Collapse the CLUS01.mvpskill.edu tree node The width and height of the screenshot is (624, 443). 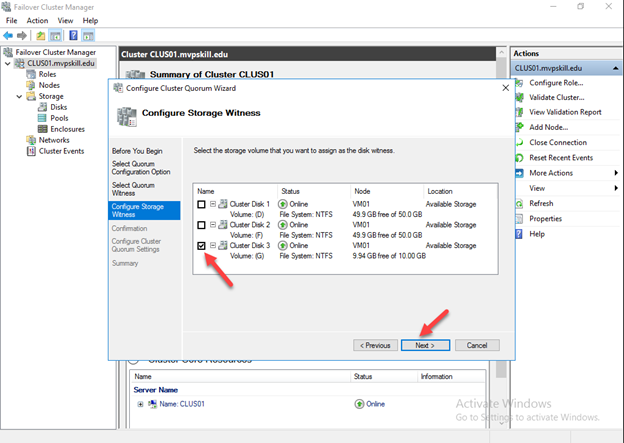tap(8, 63)
